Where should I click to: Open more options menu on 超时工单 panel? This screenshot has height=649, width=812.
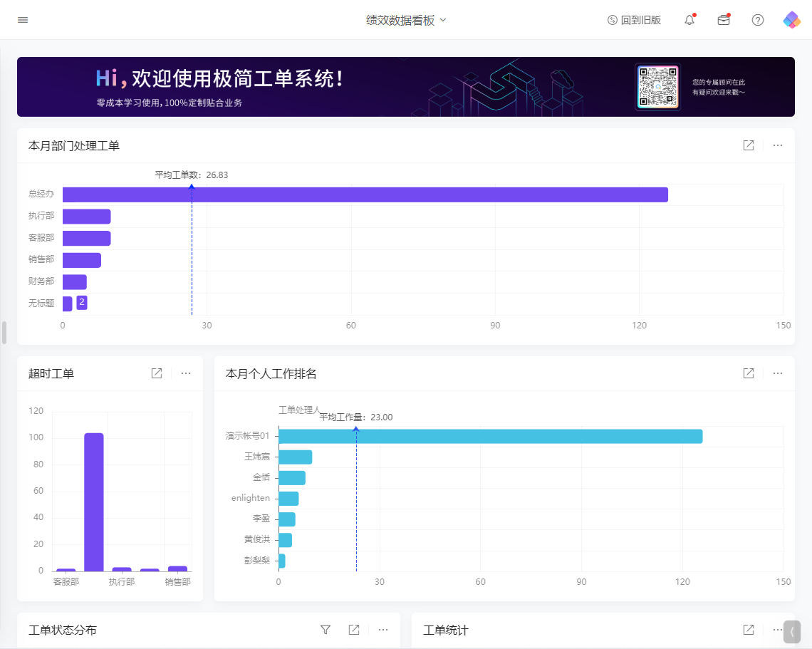[x=185, y=373]
